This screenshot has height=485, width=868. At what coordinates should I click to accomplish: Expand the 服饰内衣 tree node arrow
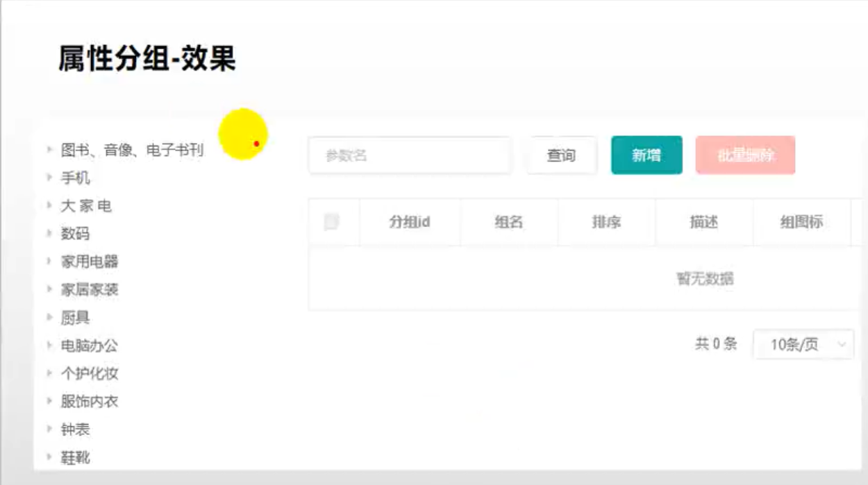(x=49, y=401)
